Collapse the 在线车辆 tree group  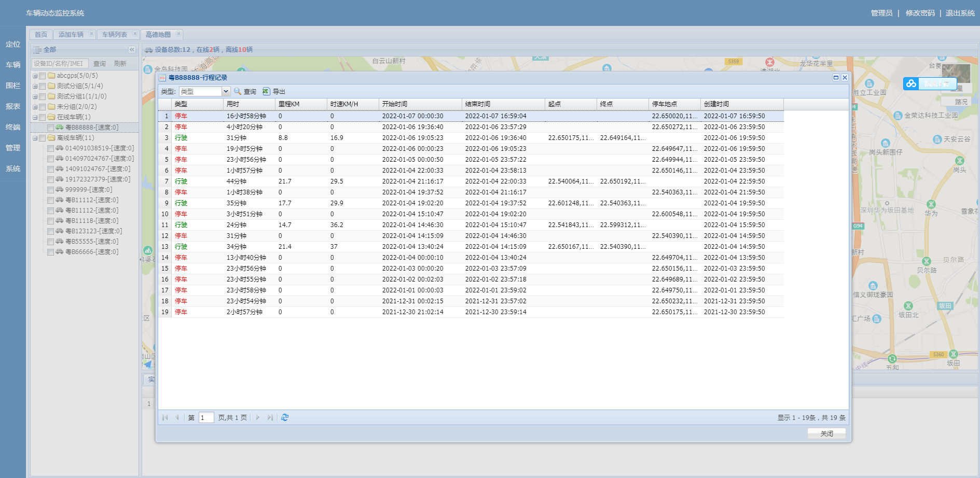35,117
